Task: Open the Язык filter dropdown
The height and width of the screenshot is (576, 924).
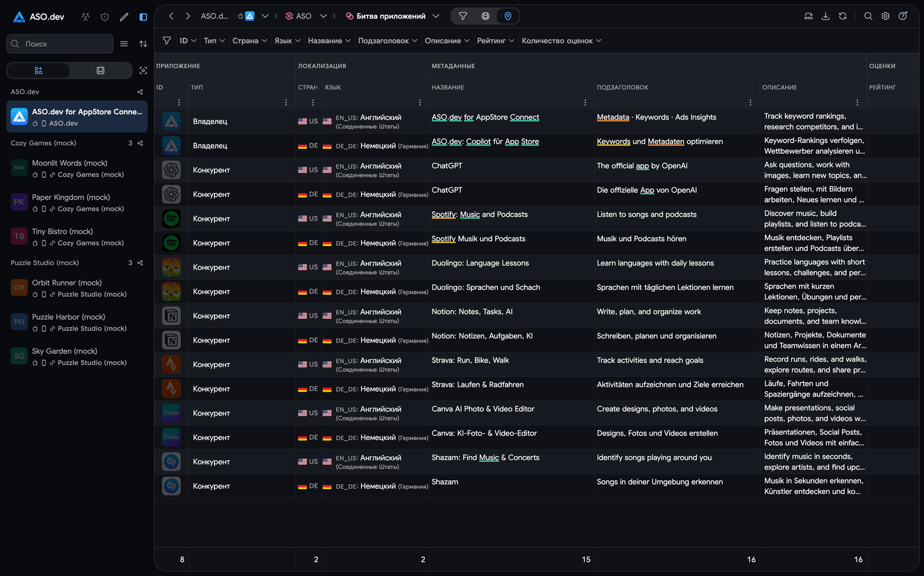Action: coord(287,40)
